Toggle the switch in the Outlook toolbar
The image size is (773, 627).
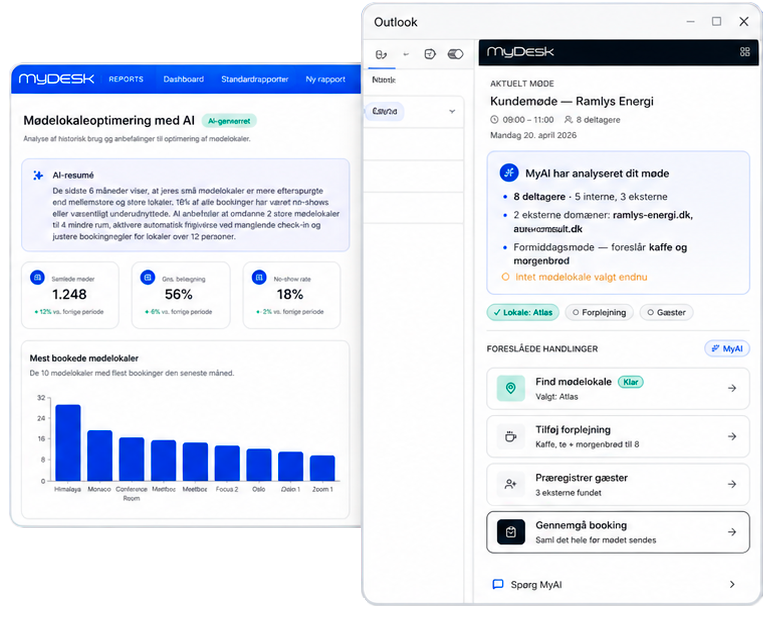coord(456,54)
